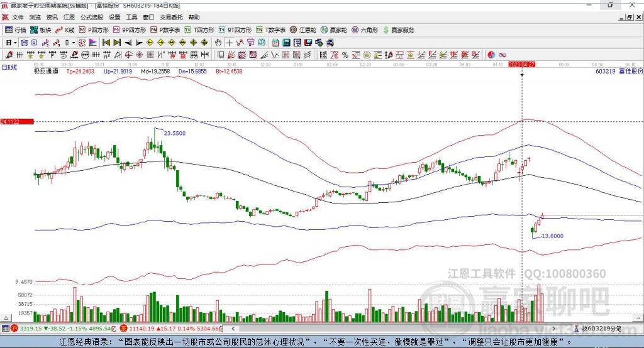Open the 帮助 menu

click(194, 17)
